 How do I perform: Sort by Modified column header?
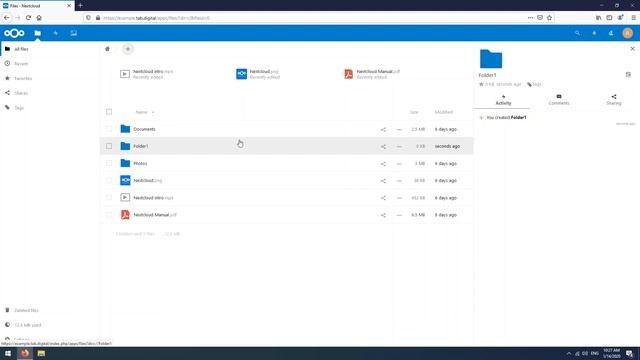[x=444, y=112]
